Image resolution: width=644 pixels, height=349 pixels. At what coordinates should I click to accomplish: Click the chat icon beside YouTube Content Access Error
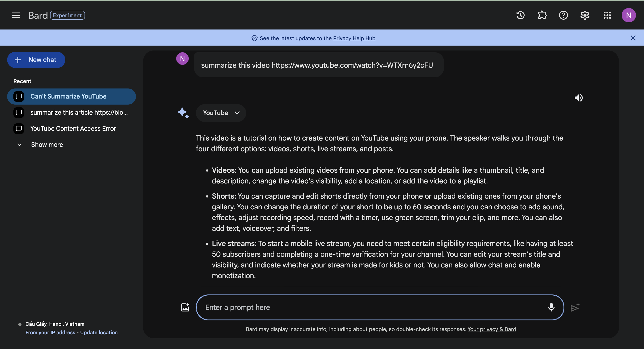(19, 129)
